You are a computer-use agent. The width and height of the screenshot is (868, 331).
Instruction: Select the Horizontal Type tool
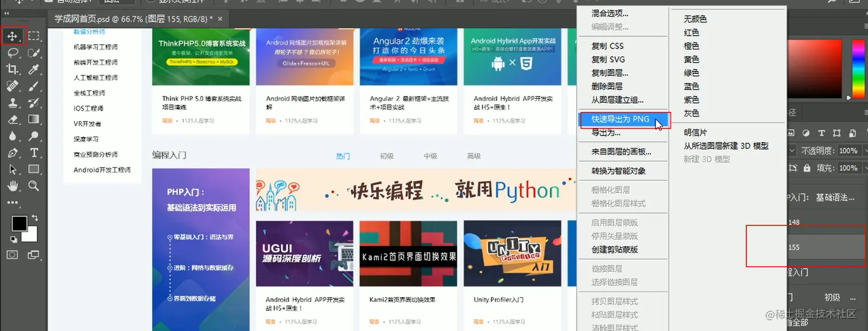[34, 153]
